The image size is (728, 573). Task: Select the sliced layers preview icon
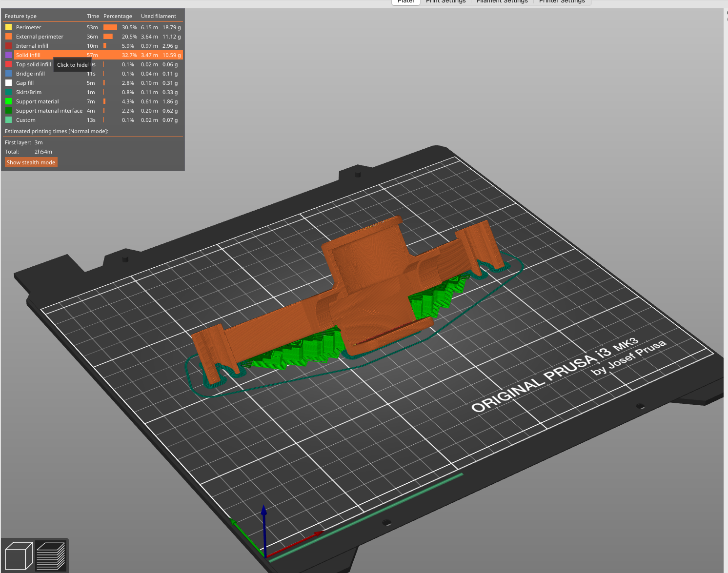51,555
